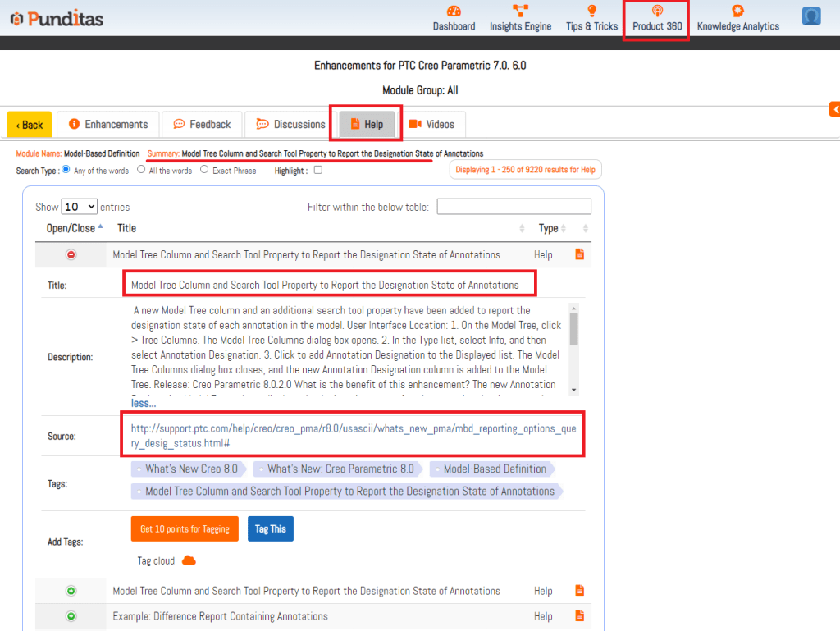Click the orange Tag cloud icon

point(189,560)
